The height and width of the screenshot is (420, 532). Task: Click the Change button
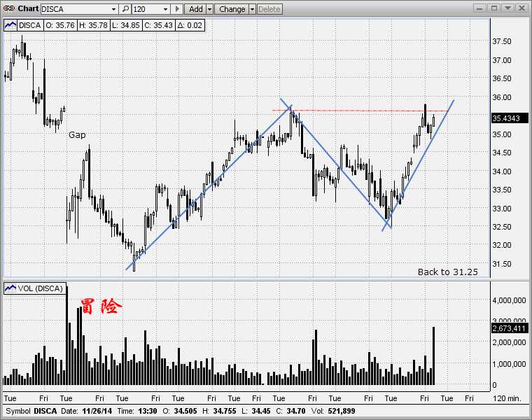coord(232,9)
